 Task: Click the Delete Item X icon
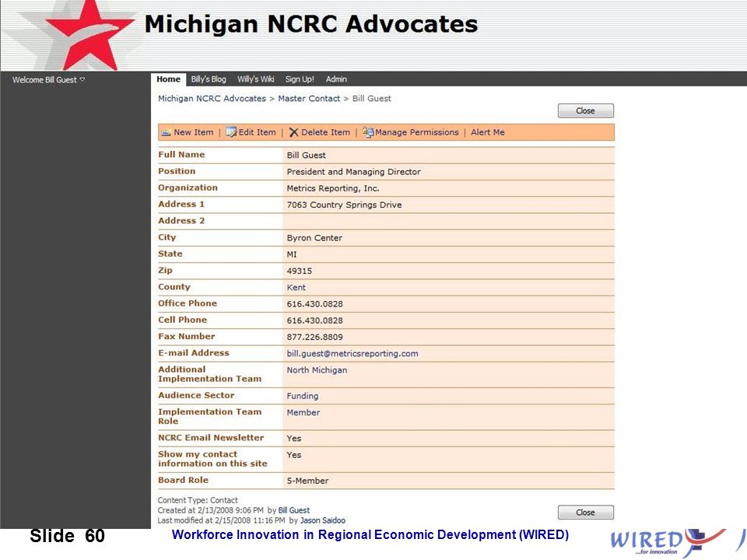(294, 132)
